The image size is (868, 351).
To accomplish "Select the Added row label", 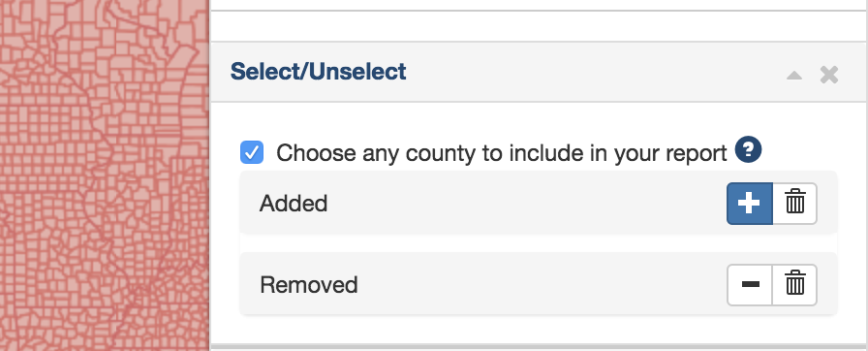I will click(294, 204).
